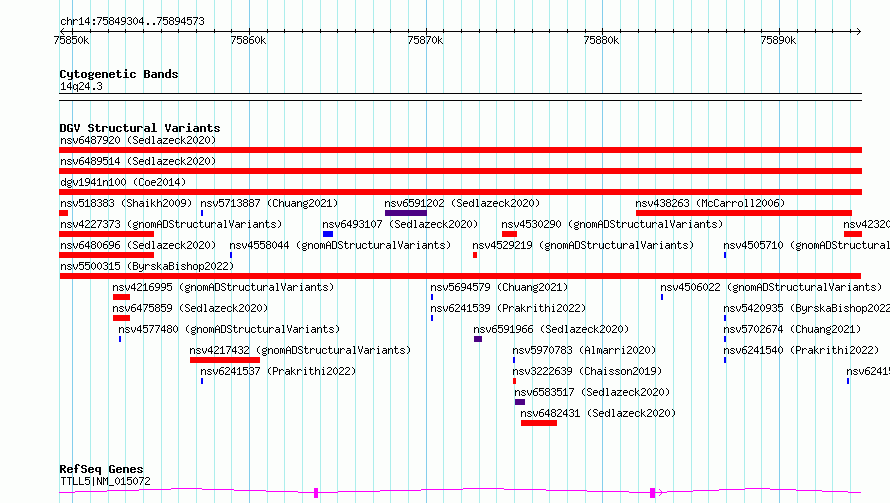Image resolution: width=890 pixels, height=503 pixels.
Task: Click the 75860k ruler tick label
Action: pyautogui.click(x=248, y=40)
